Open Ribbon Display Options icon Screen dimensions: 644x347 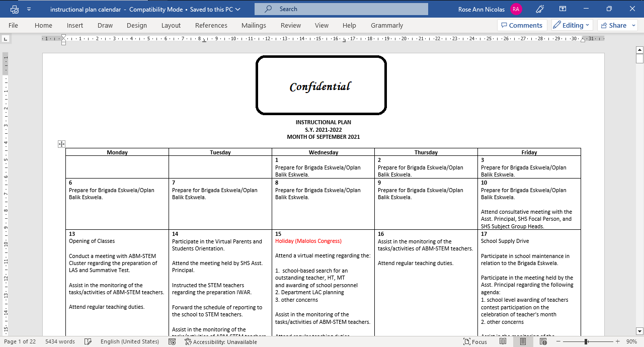[x=563, y=9]
